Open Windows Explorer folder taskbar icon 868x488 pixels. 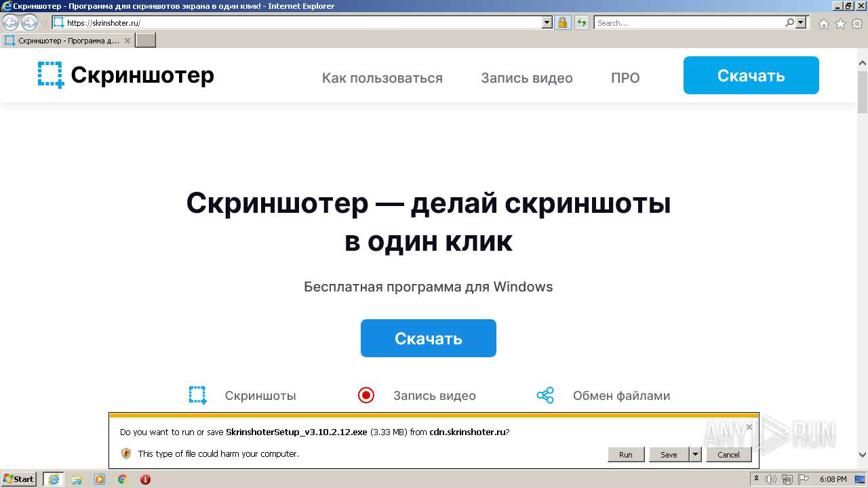click(77, 479)
